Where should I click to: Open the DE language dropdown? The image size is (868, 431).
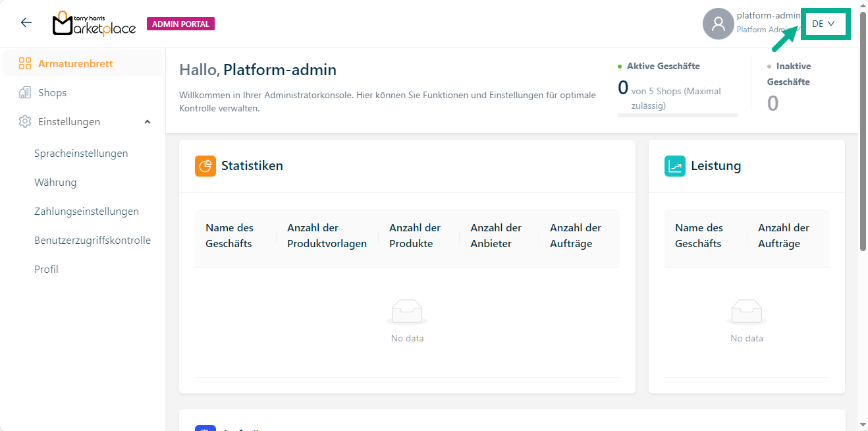(823, 24)
